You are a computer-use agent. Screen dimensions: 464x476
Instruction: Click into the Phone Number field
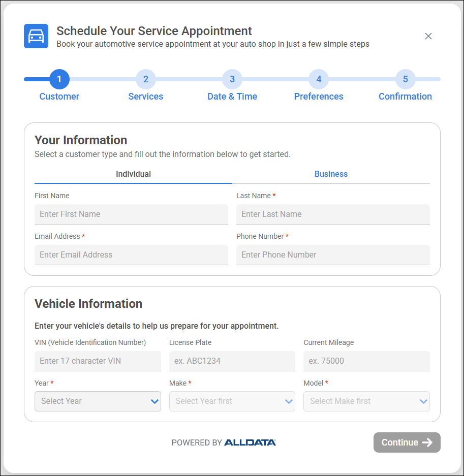333,255
